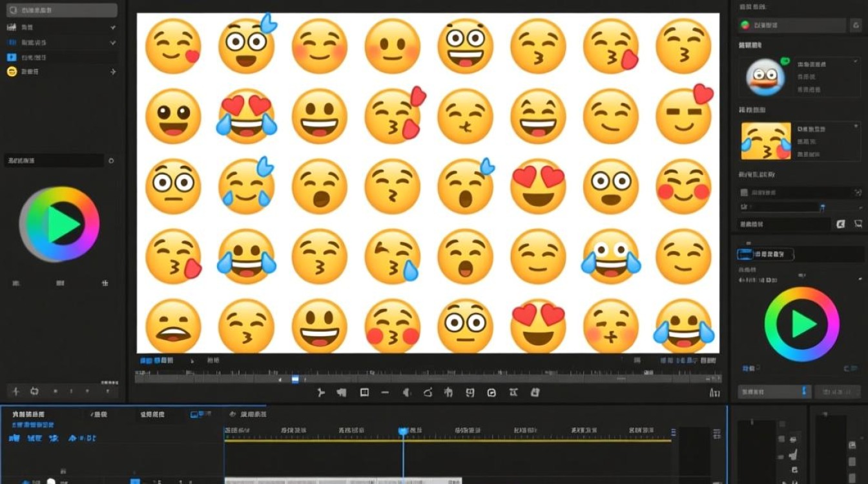Expand the chevron on the dark-blue icon row
This screenshot has width=868, height=484.
pyautogui.click(x=113, y=43)
